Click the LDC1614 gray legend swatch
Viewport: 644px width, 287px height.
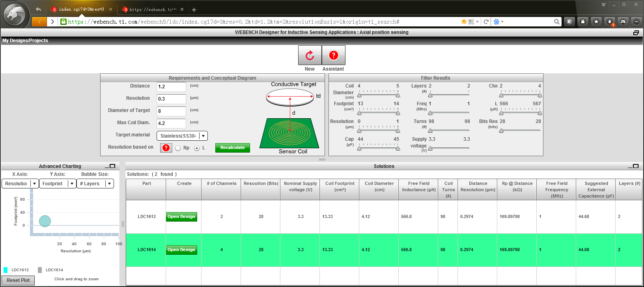click(x=40, y=270)
